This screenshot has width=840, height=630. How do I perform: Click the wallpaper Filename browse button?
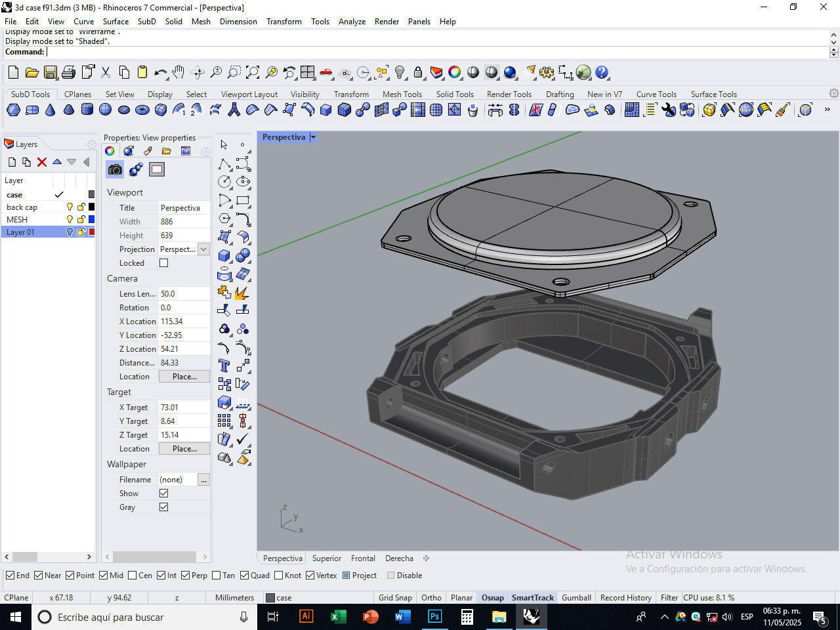tap(203, 480)
